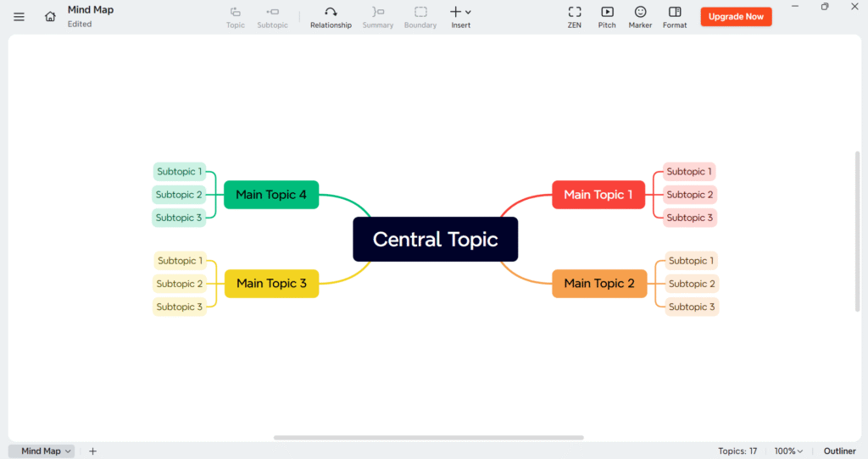This screenshot has width=868, height=459.
Task: Minimize the window
Action: pyautogui.click(x=795, y=7)
